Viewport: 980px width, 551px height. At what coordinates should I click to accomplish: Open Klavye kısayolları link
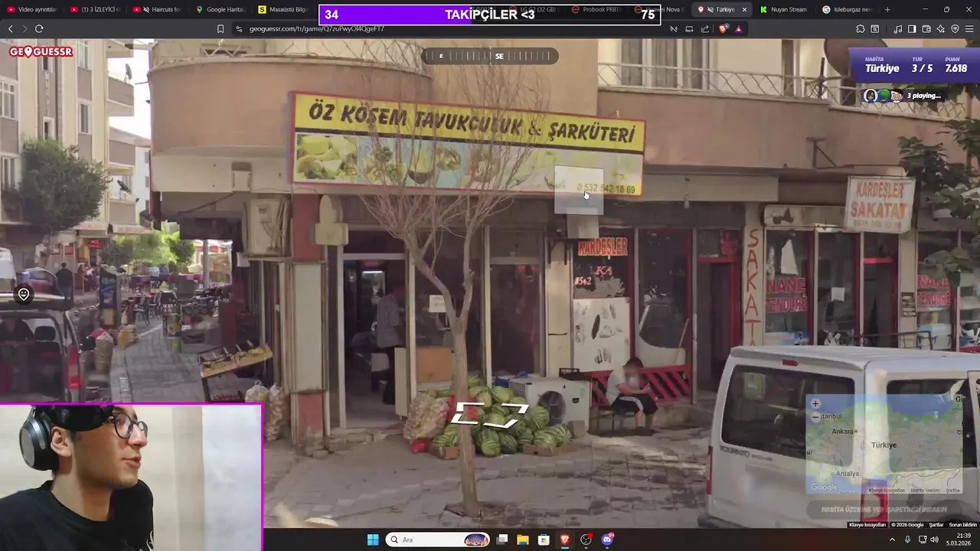coord(867,525)
